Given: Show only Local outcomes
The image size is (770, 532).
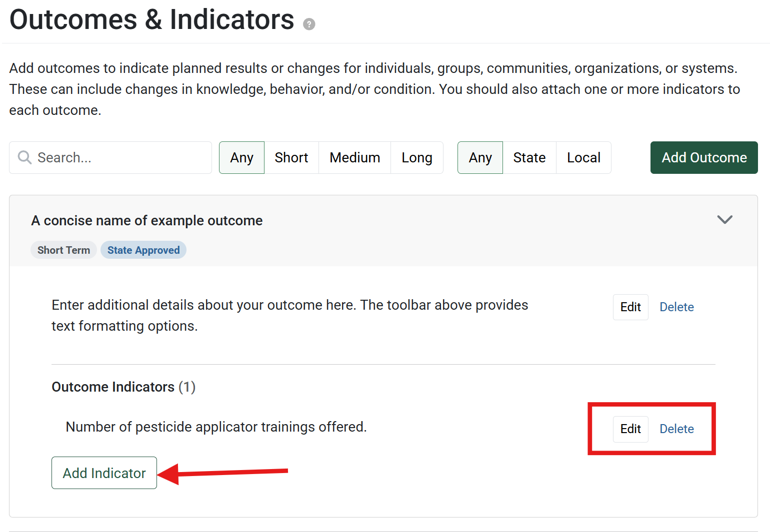Looking at the screenshot, I should (583, 158).
